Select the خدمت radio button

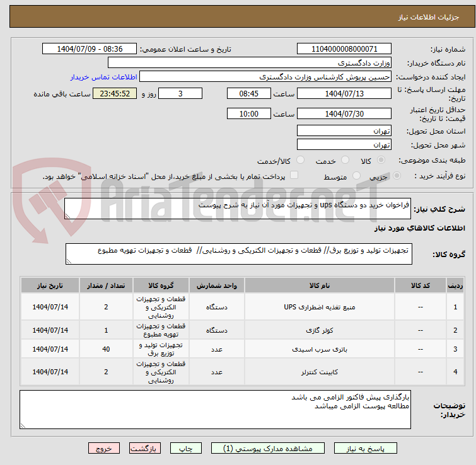tap(345, 160)
